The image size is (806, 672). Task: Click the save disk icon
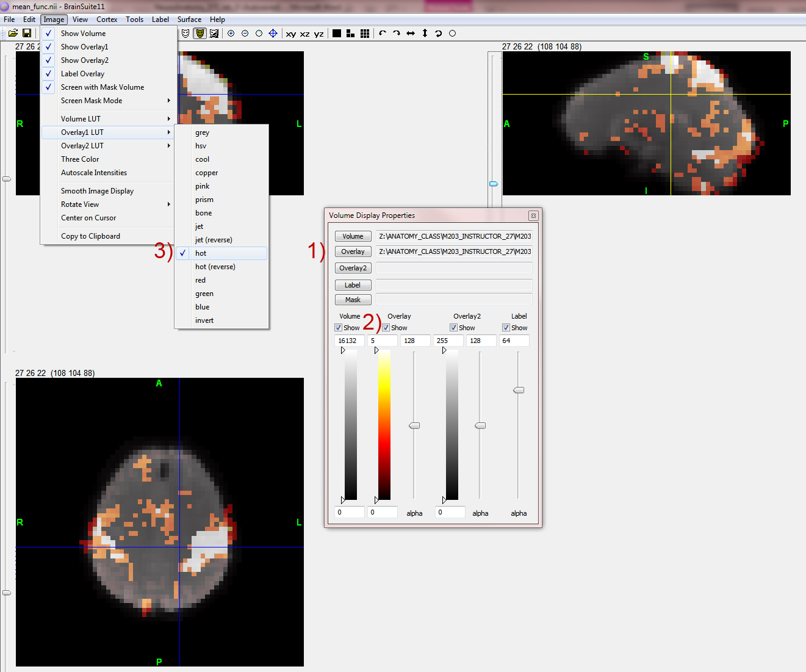(27, 33)
